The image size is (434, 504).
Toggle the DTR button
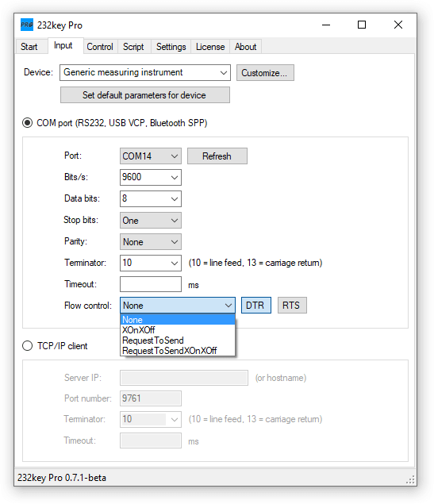tap(256, 305)
